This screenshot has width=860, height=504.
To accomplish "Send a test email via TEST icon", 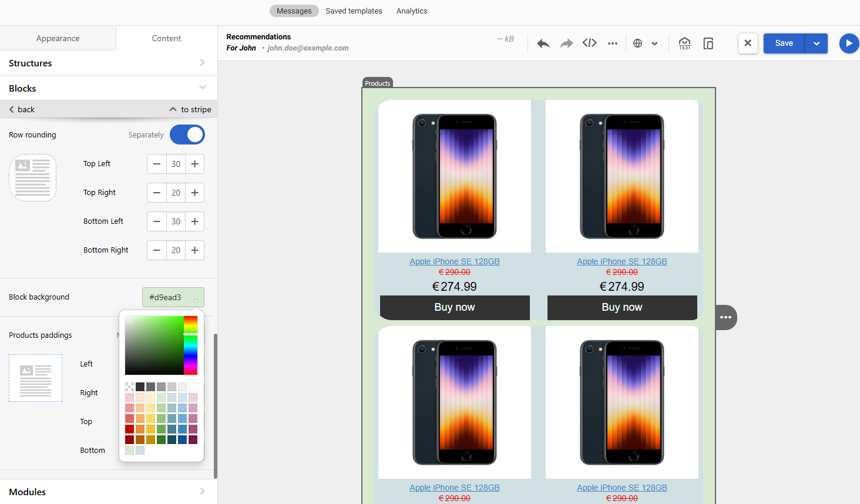I will coord(685,43).
